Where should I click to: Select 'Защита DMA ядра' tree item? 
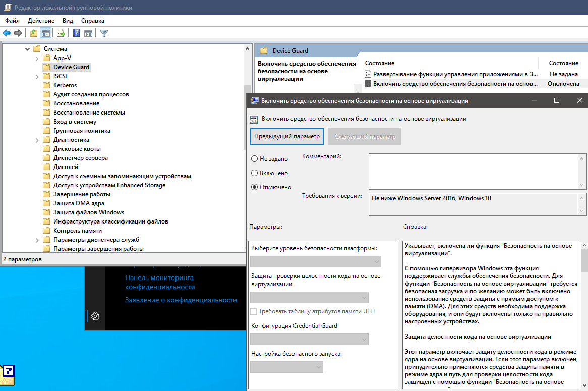(79, 203)
